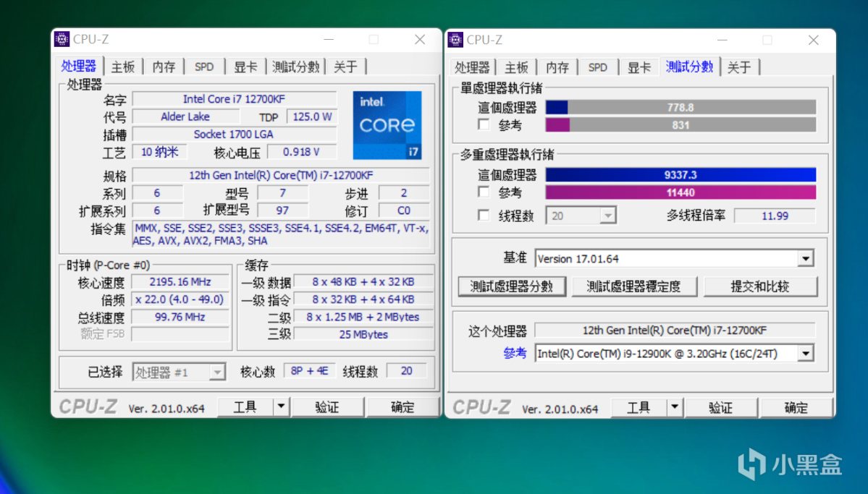868x494 pixels.
Task: Open 基准 Version 17.01.64 dropdown
Action: click(x=674, y=258)
